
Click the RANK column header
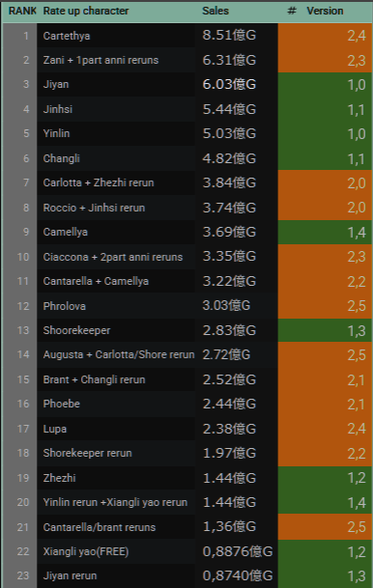click(x=22, y=11)
